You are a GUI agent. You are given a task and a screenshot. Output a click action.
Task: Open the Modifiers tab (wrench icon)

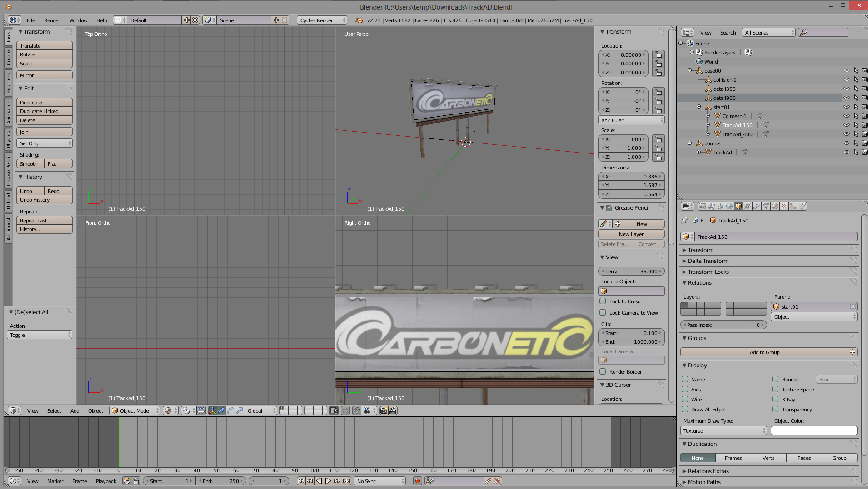757,206
